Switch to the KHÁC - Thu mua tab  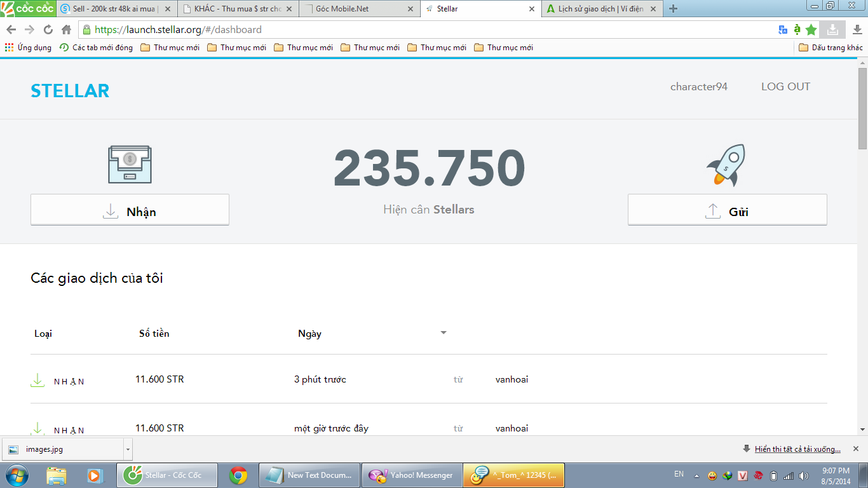click(238, 9)
